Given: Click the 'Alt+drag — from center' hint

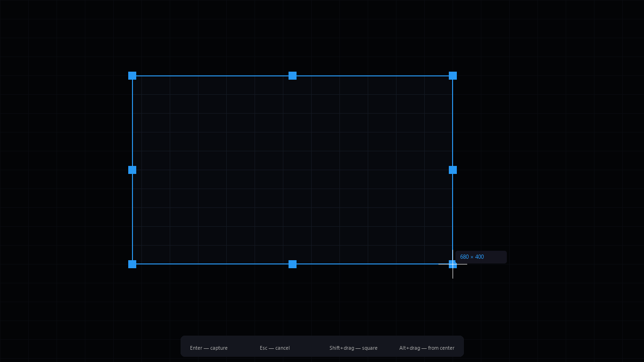Looking at the screenshot, I should click(x=427, y=348).
